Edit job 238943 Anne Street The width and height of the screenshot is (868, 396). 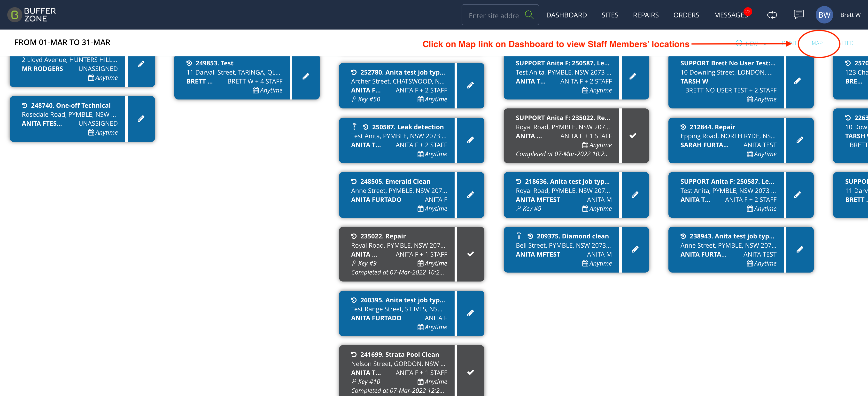[800, 250]
